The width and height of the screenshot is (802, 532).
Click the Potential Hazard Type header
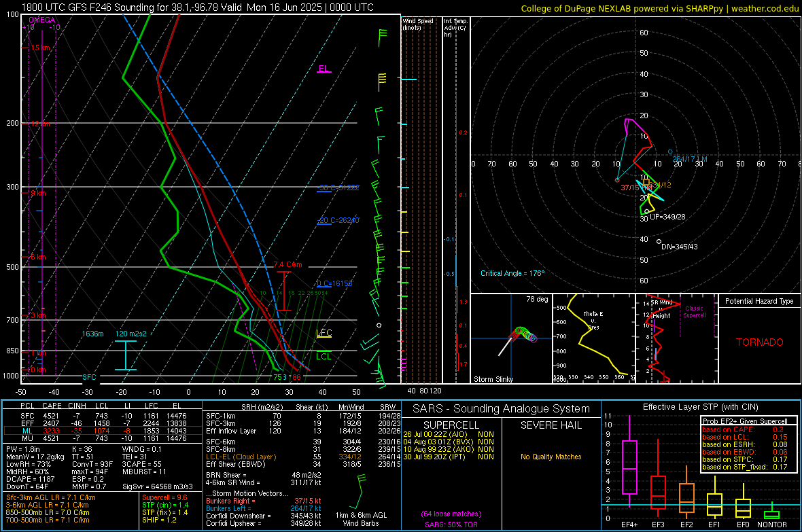pos(759,301)
